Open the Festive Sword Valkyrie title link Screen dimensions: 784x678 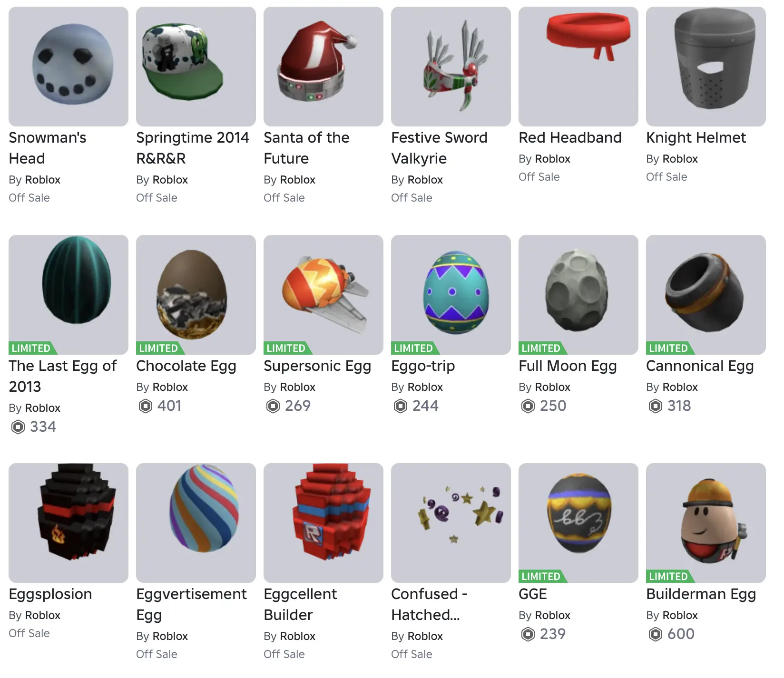click(439, 148)
